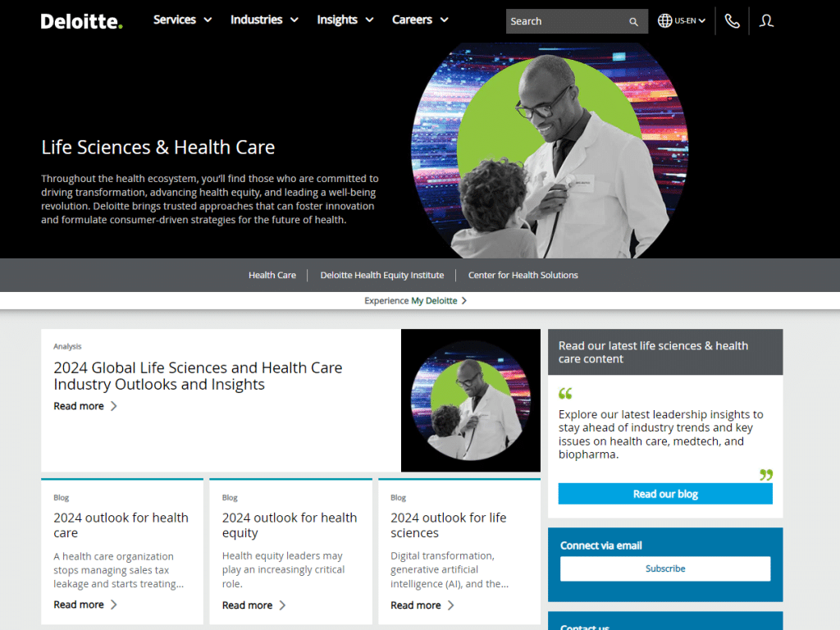
Task: Open 2024 outlook for life sciences title
Action: [x=449, y=525]
